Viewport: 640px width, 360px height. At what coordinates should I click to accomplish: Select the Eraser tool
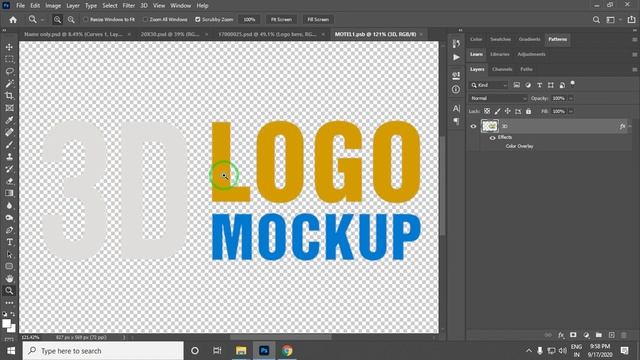pyautogui.click(x=9, y=181)
